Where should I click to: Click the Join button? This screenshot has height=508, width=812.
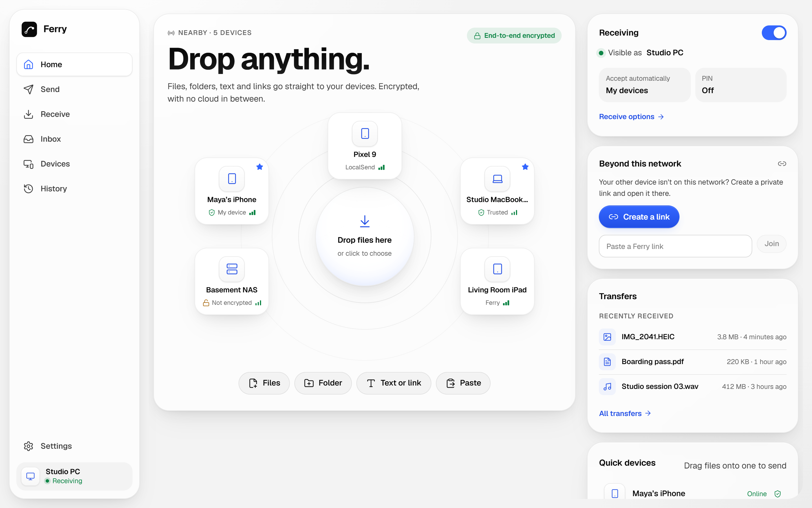(x=771, y=244)
